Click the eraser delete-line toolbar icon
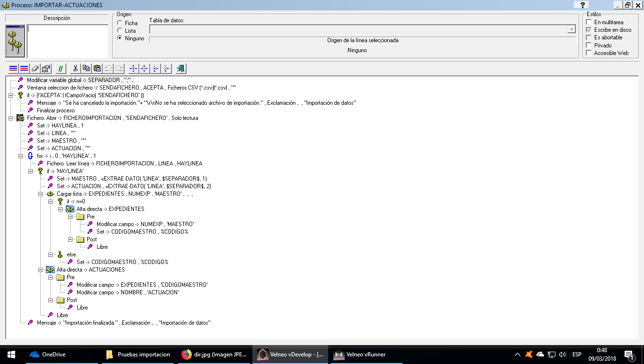This screenshot has width=644, height=364. [35, 69]
